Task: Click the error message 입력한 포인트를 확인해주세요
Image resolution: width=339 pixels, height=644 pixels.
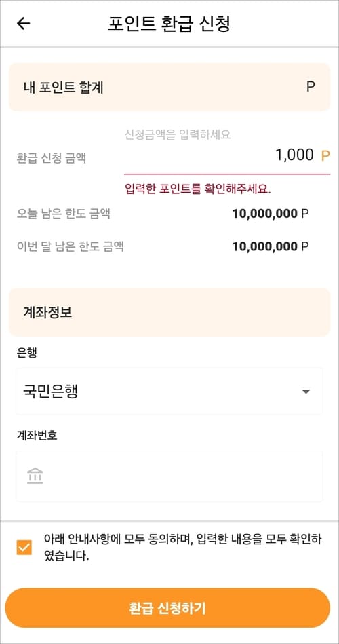Action: [198, 189]
